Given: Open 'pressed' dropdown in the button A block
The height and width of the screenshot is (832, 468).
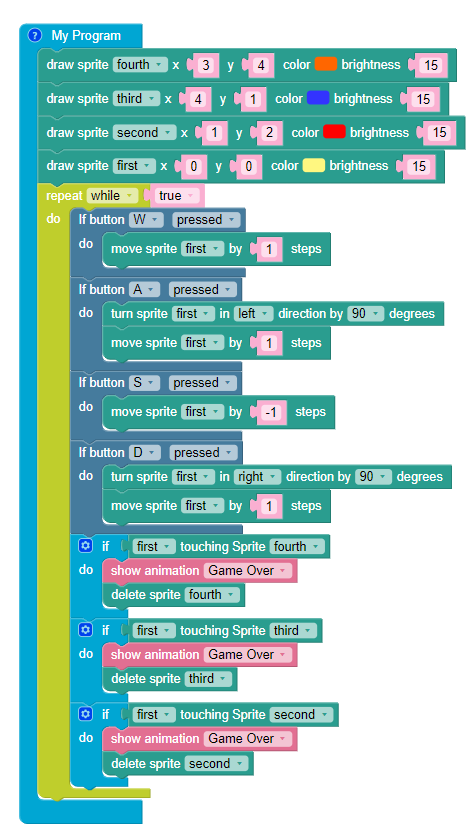Looking at the screenshot, I should click(x=203, y=290).
